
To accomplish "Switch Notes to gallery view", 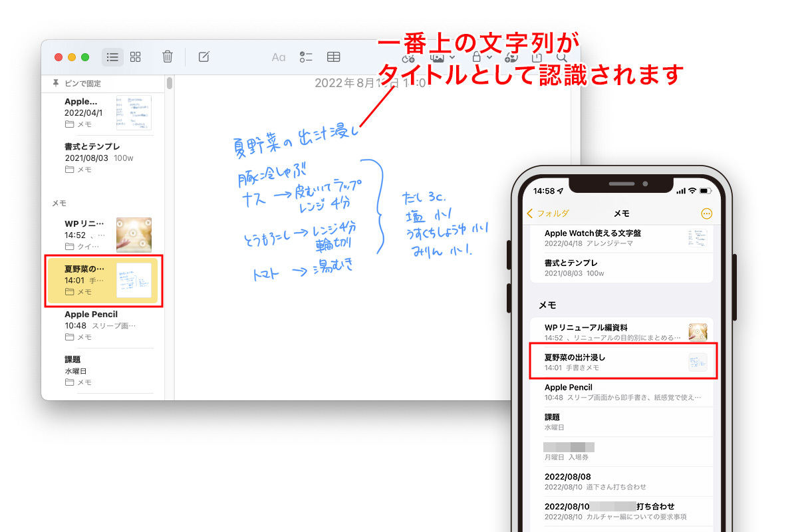I will pos(136,57).
